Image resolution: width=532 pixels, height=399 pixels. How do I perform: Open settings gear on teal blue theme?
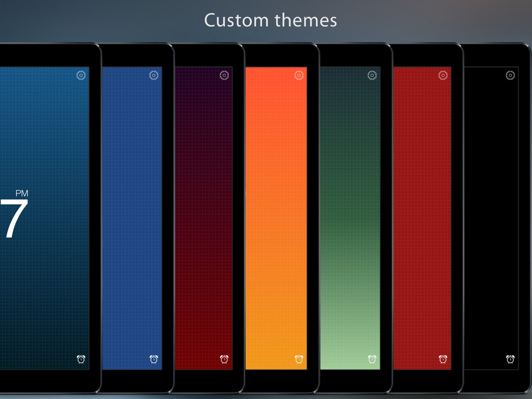click(81, 75)
